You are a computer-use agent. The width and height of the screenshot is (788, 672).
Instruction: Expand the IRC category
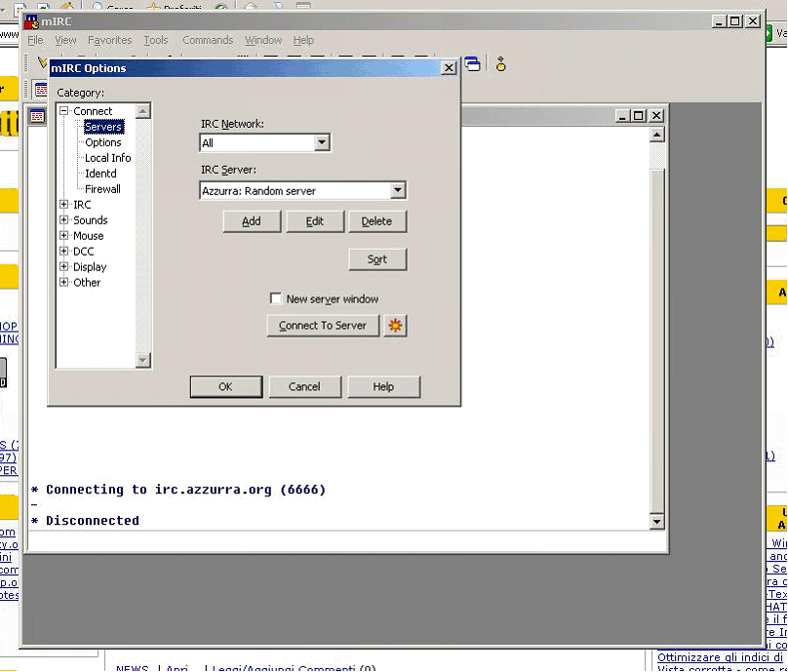63,204
